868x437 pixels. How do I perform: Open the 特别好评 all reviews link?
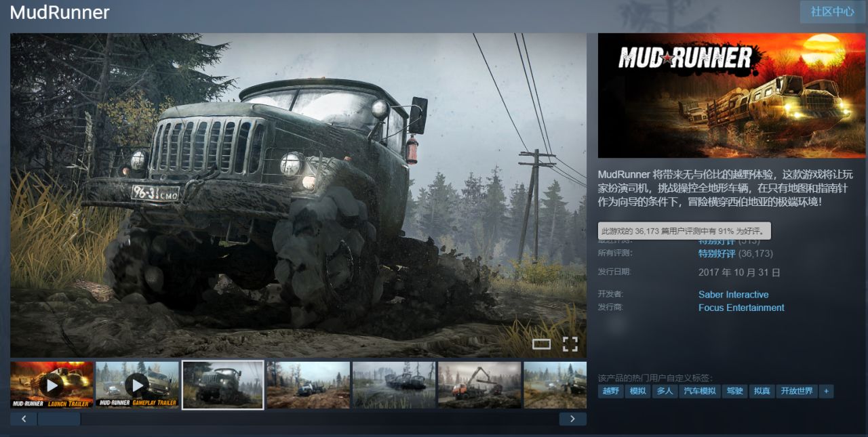717,253
